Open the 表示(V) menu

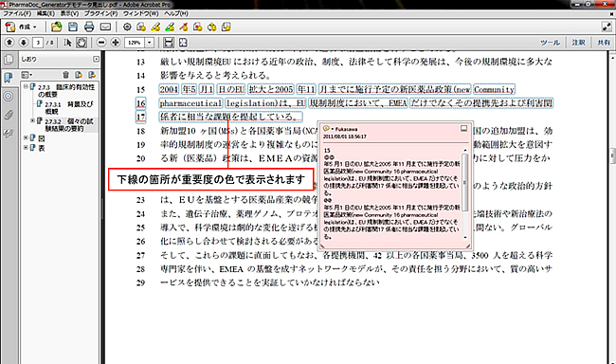tap(69, 13)
